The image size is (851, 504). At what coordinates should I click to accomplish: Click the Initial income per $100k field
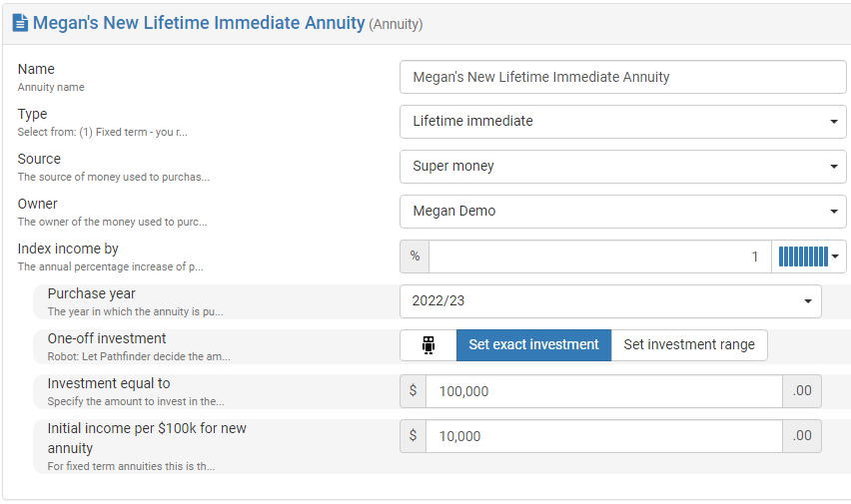(603, 436)
